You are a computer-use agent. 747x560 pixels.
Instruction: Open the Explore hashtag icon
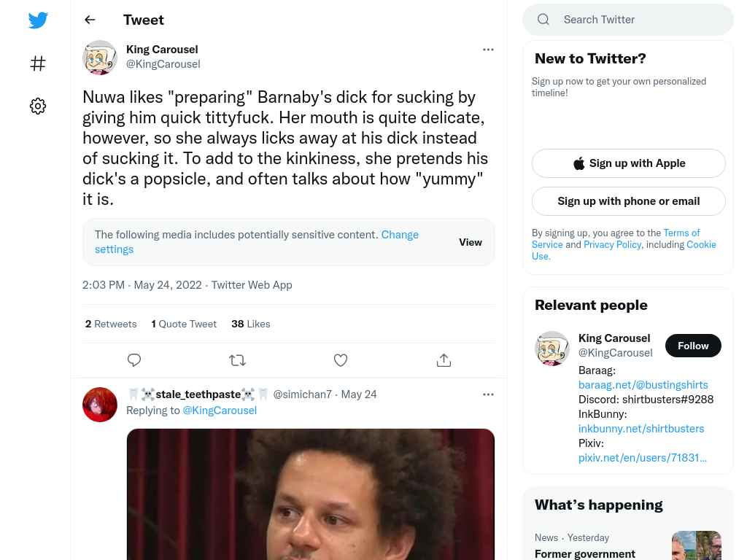coord(38,63)
